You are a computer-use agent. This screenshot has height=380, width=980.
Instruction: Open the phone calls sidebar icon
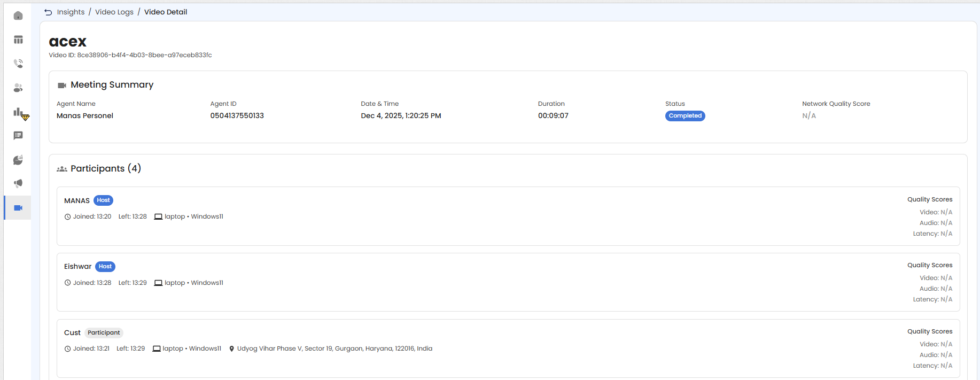click(18, 64)
